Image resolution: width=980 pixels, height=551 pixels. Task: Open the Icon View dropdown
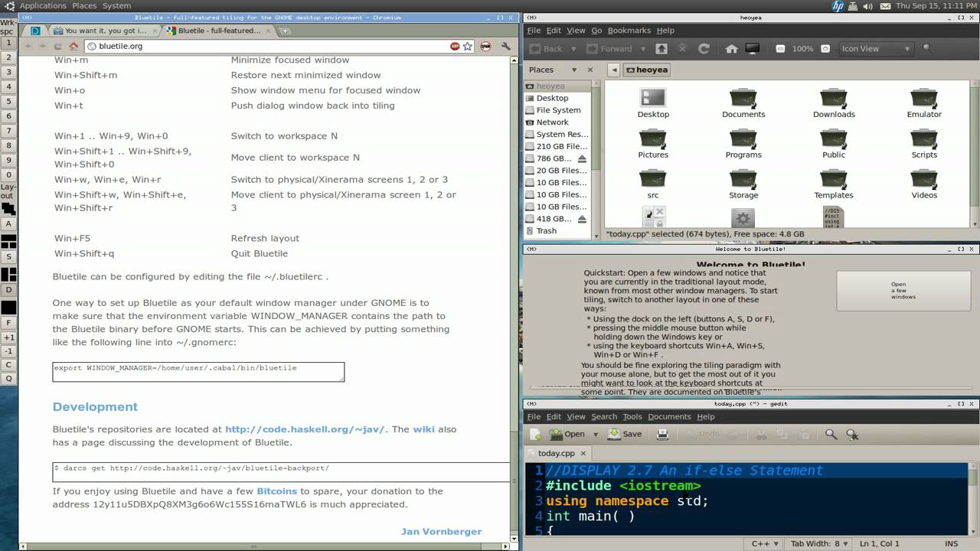tap(876, 48)
